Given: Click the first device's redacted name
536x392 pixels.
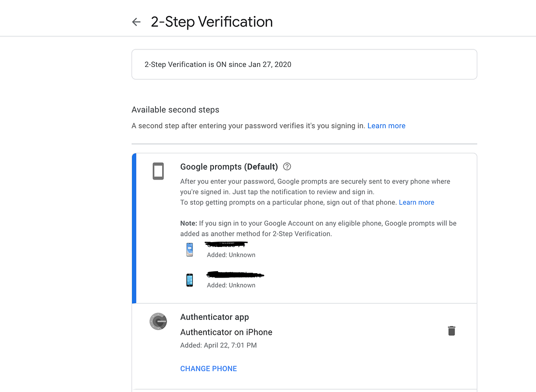Looking at the screenshot, I should (226, 243).
